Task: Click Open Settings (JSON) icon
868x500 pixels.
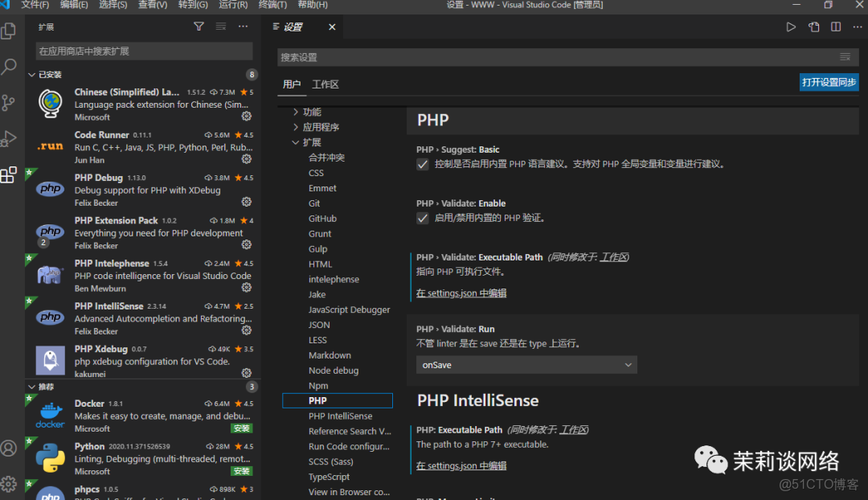Action: pyautogui.click(x=813, y=27)
